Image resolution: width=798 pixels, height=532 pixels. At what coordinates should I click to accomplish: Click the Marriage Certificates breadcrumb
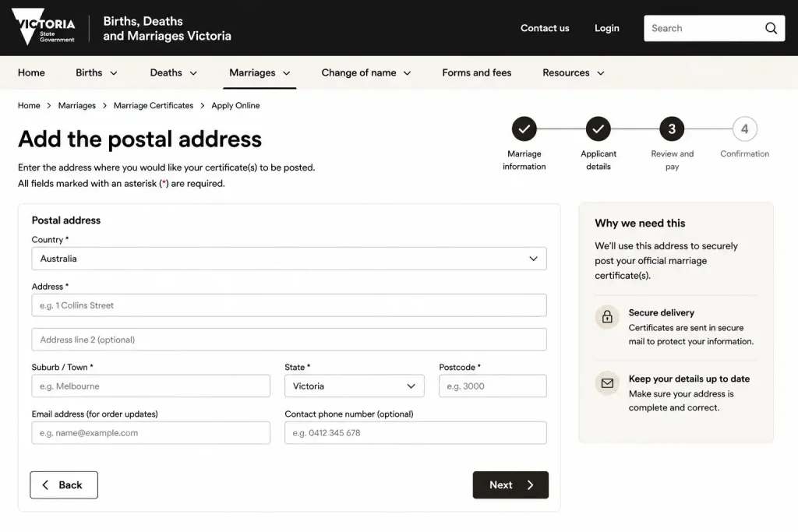tap(154, 105)
